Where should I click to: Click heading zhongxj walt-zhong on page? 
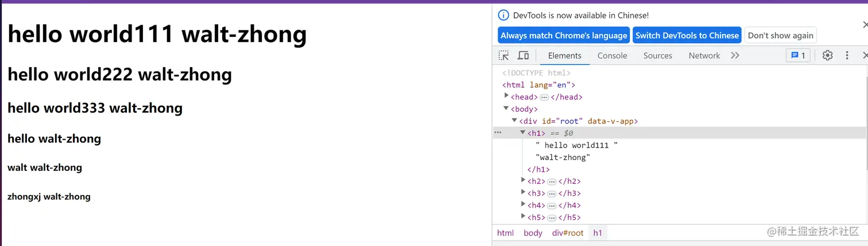click(49, 197)
